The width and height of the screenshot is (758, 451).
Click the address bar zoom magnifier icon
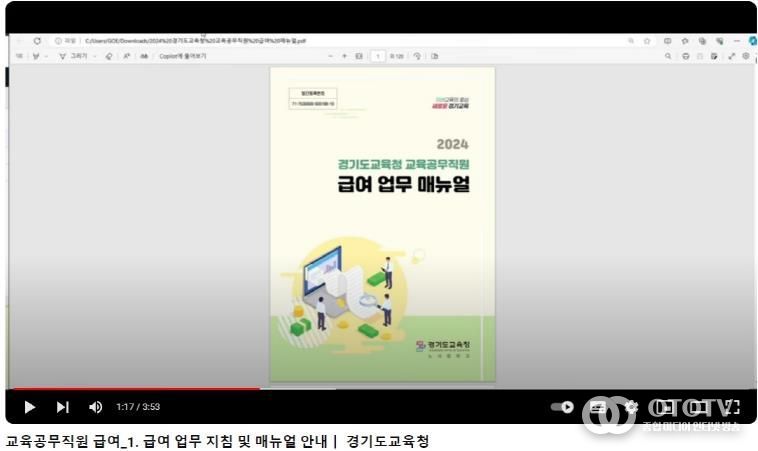(x=631, y=41)
